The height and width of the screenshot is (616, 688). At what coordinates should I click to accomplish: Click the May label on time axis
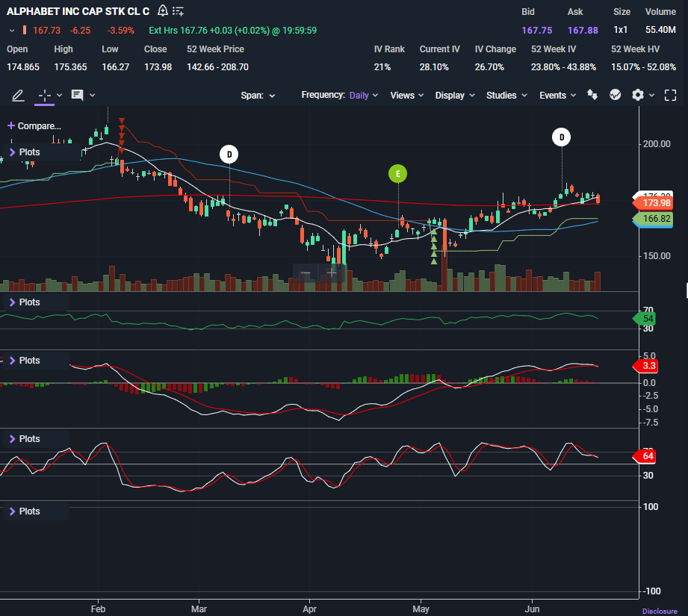coord(421,609)
